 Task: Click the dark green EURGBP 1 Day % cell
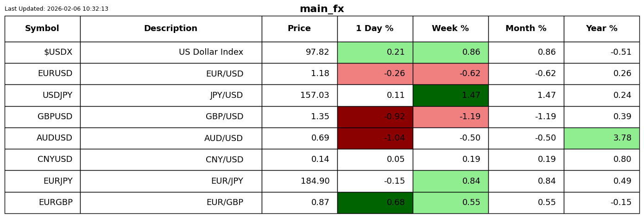375,203
